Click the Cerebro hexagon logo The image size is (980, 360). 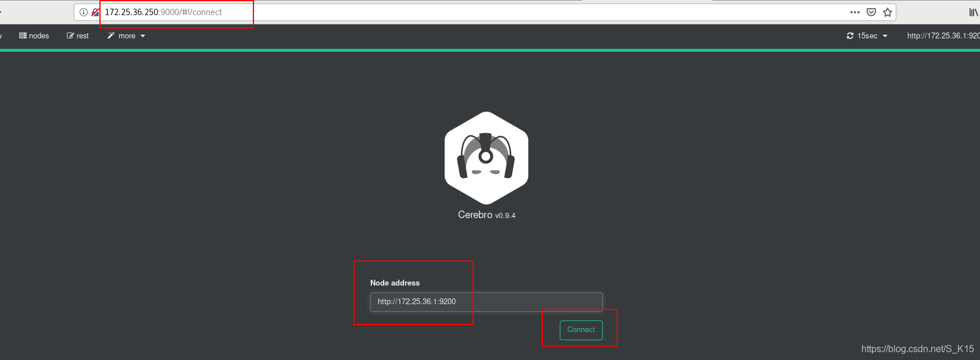[487, 158]
